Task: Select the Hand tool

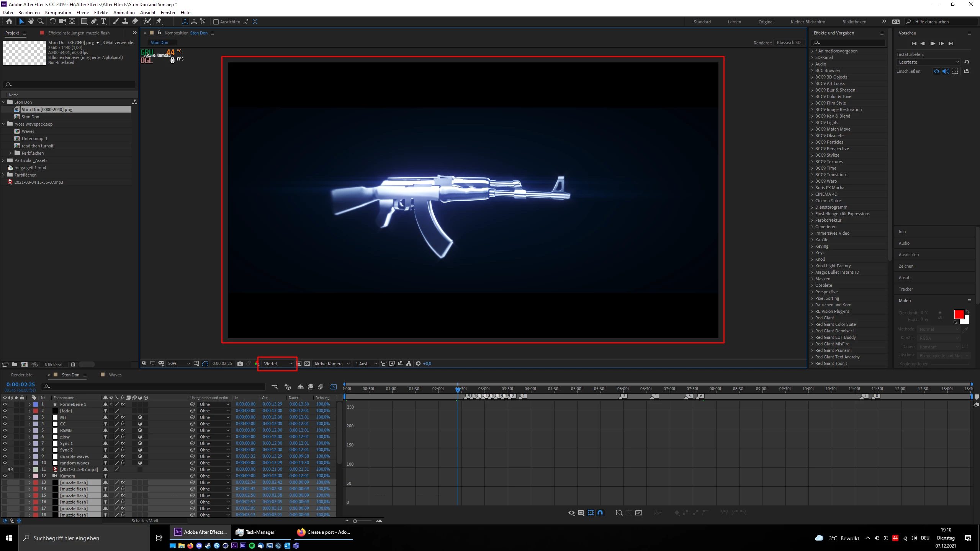Action: click(31, 21)
